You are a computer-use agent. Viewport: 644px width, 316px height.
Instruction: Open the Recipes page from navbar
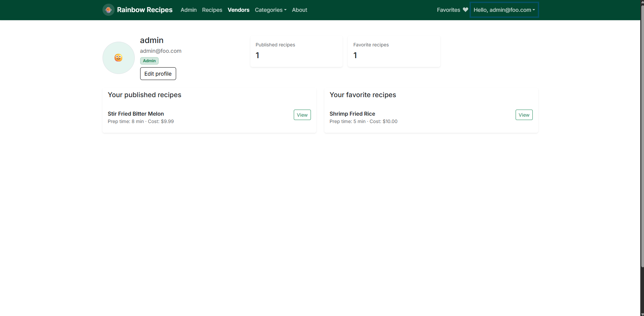point(212,10)
